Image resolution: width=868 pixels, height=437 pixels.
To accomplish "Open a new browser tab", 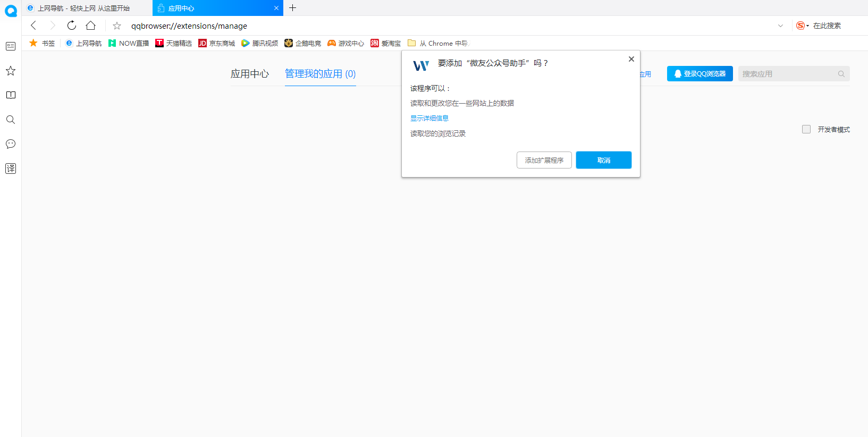I will point(292,8).
